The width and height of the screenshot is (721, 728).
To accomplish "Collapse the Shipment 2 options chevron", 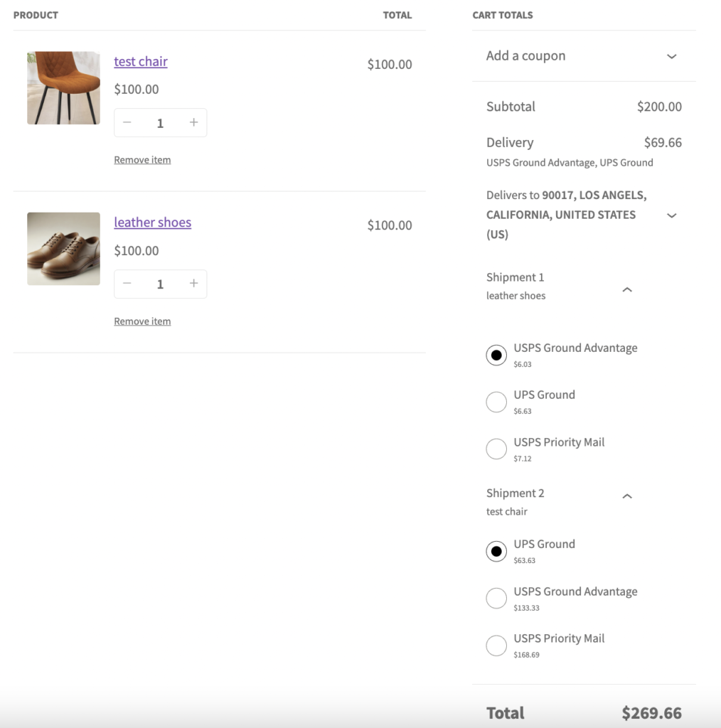I will [x=627, y=496].
